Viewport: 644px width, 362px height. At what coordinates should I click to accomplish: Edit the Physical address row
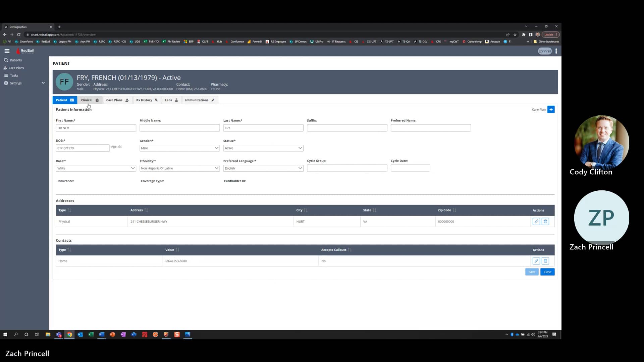click(x=536, y=221)
